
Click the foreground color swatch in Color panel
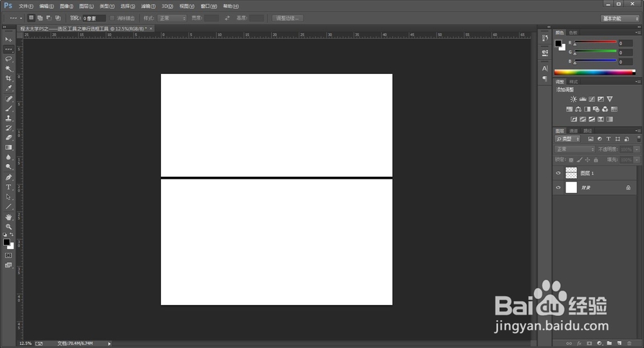point(558,44)
